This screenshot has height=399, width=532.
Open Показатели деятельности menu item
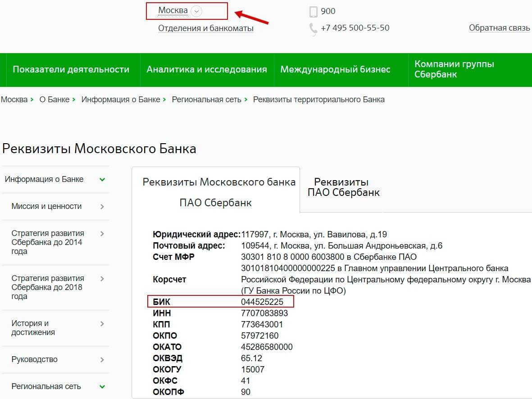point(71,69)
